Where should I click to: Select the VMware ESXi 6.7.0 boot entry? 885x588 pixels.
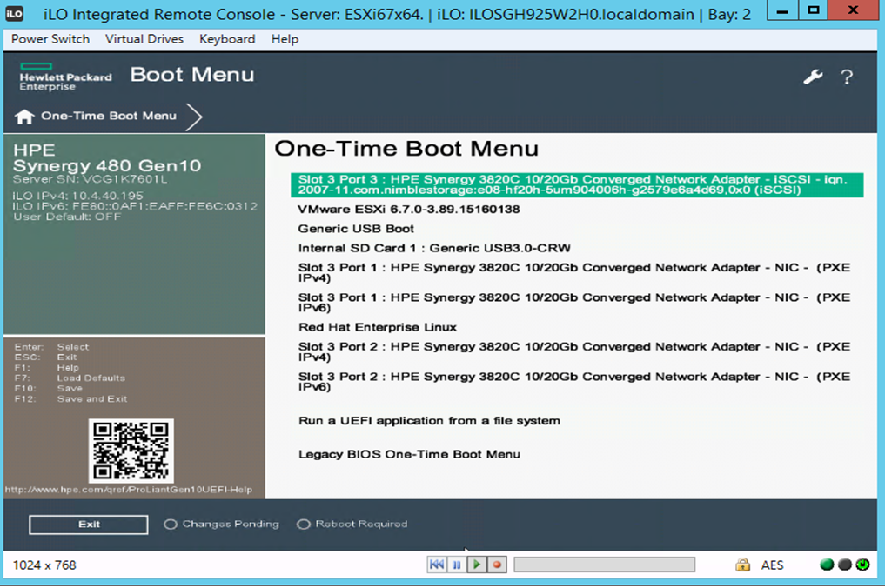406,209
